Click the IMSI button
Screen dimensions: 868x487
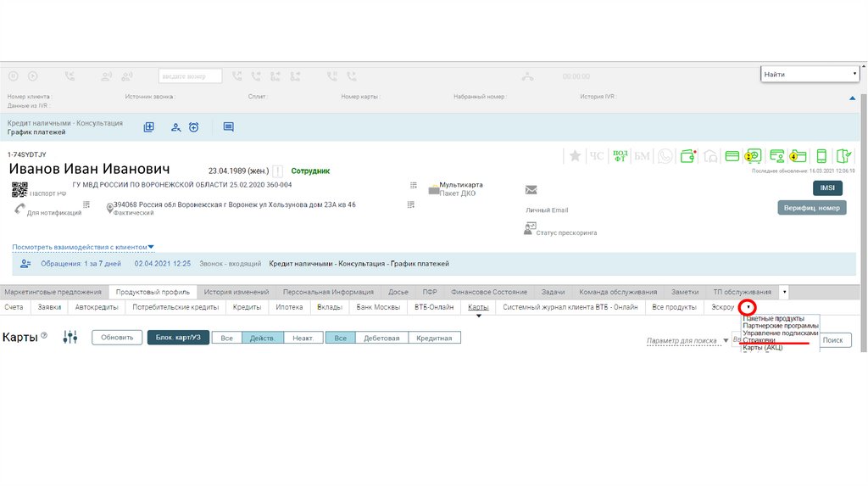pos(827,188)
